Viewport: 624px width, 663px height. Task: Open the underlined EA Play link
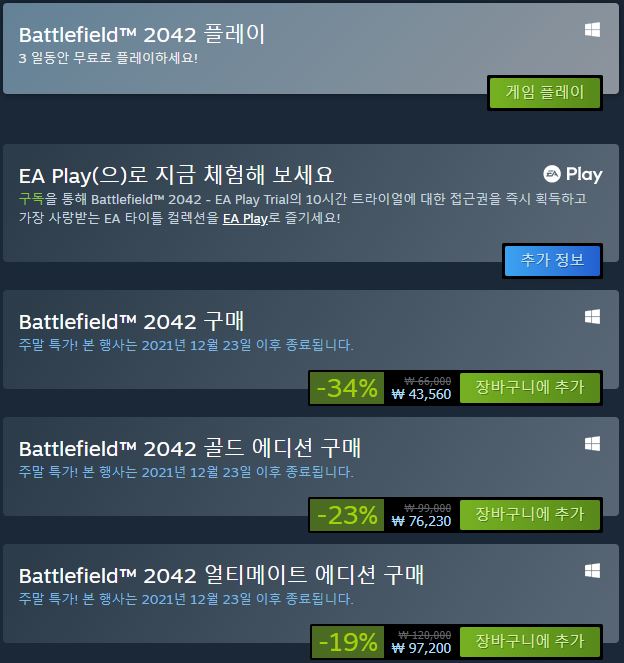click(245, 219)
